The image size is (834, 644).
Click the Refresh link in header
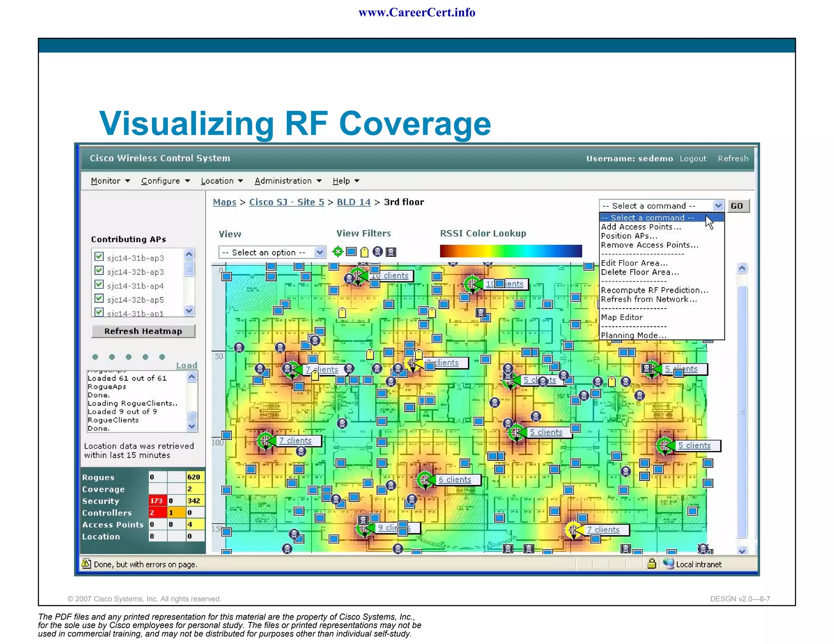[733, 158]
